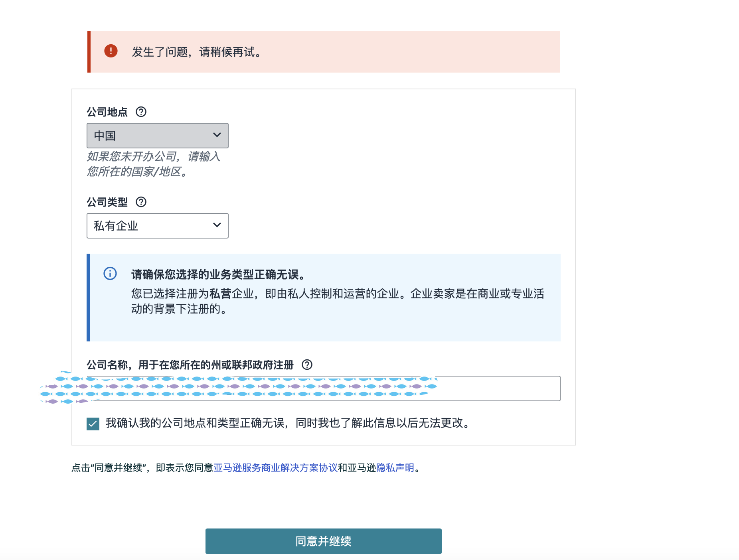Open the 隐私声明 link
739x560 pixels.
[x=395, y=468]
